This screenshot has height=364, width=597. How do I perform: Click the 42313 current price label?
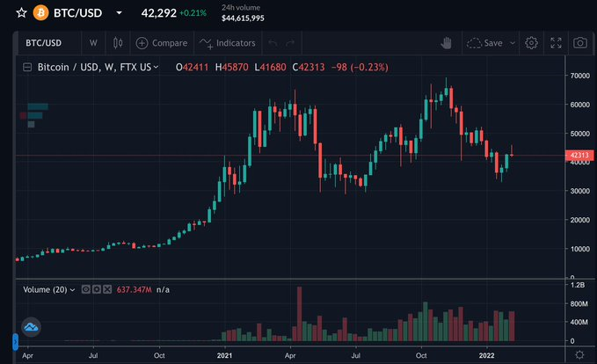(x=578, y=156)
